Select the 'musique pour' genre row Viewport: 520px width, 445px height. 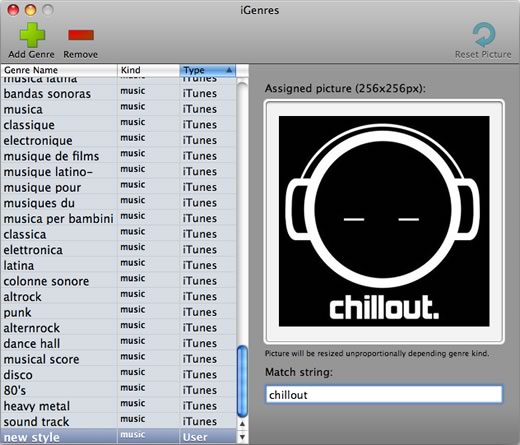(118, 187)
